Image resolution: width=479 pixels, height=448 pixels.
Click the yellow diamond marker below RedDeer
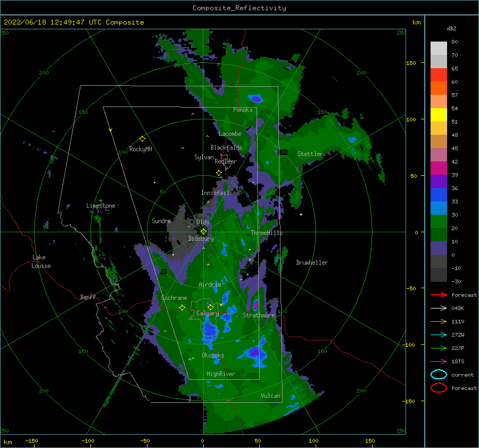click(219, 173)
